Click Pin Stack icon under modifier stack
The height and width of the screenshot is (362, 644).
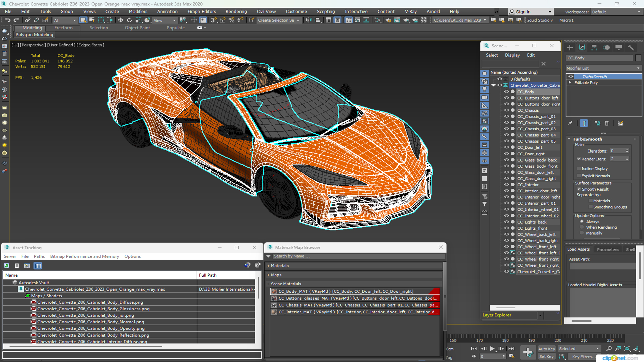(570, 123)
